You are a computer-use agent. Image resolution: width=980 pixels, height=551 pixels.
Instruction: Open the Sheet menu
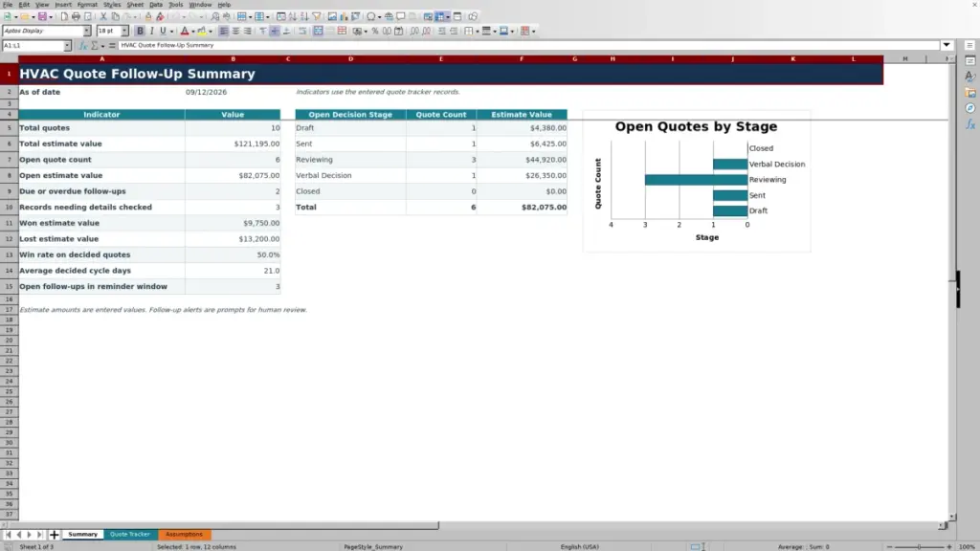(135, 5)
